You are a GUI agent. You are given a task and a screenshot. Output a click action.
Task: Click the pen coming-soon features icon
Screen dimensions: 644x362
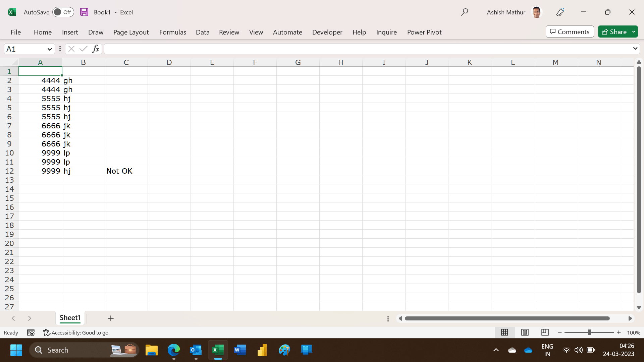[560, 12]
